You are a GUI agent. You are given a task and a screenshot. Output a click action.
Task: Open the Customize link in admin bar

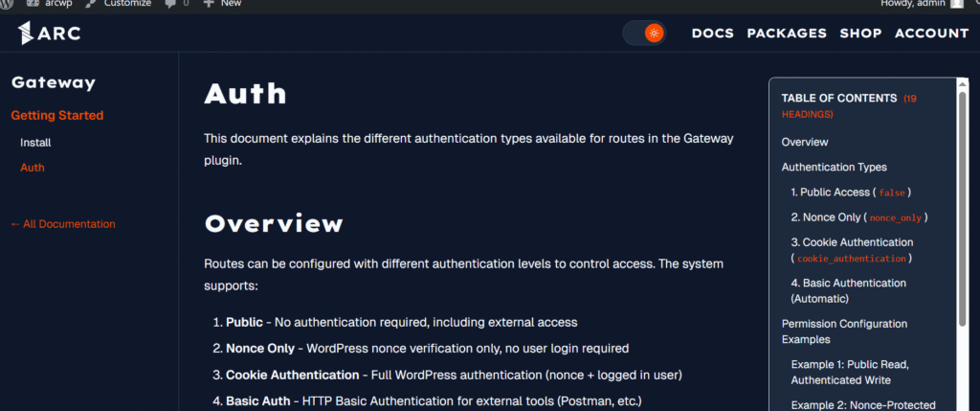[x=118, y=3]
